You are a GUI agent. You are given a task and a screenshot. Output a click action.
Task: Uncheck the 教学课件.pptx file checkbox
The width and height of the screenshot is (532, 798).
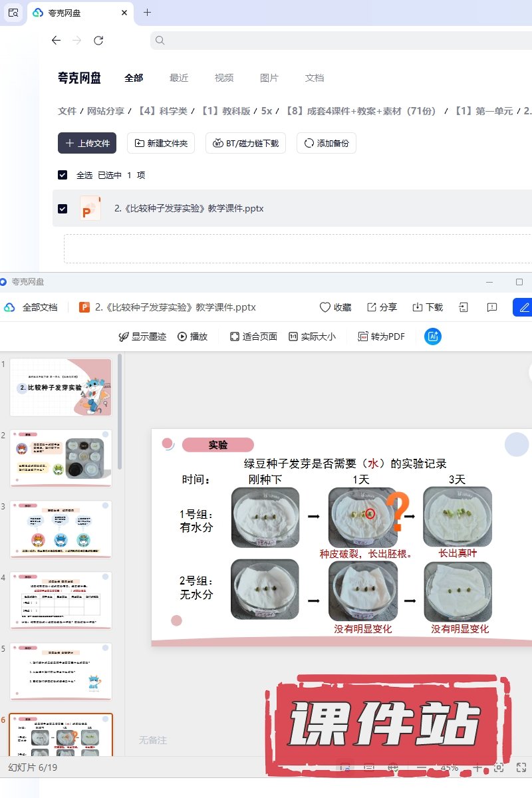click(x=63, y=208)
